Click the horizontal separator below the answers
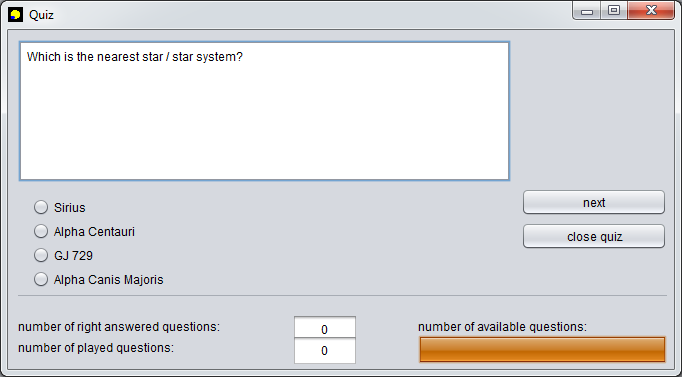The width and height of the screenshot is (682, 377). point(342,296)
